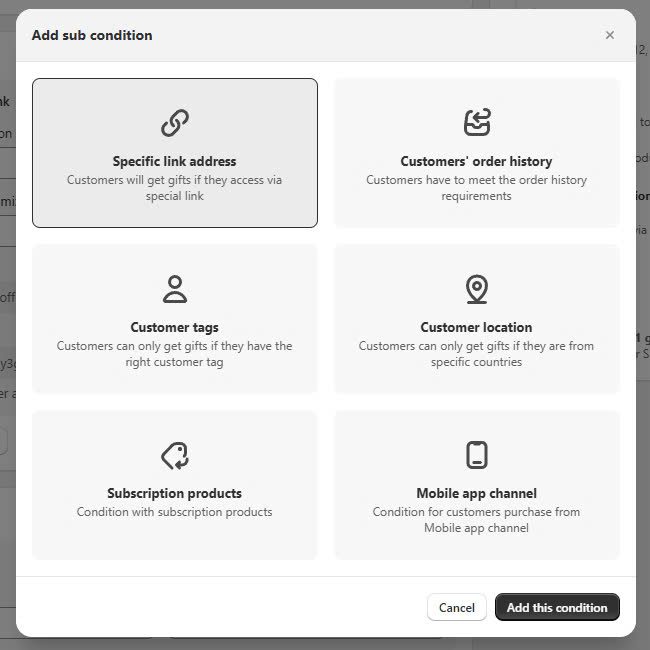Close the Add sub condition dialog
This screenshot has width=650, height=650.
610,35
